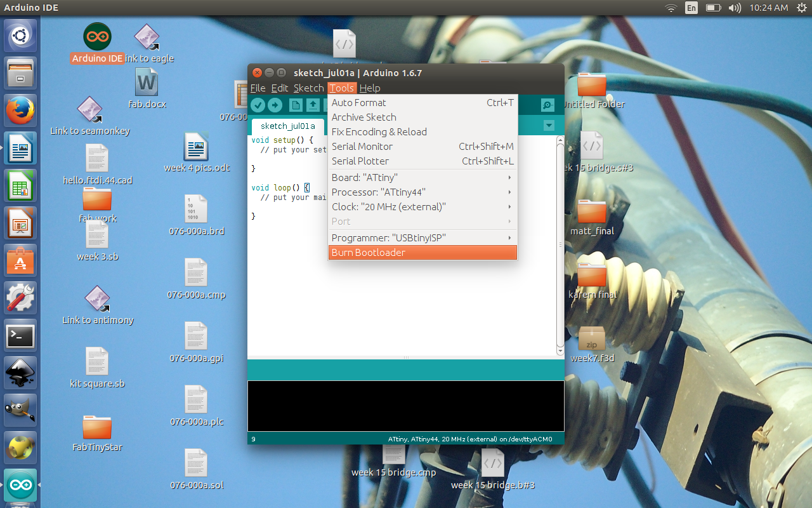Close the highlighted Tools menu
The height and width of the screenshot is (508, 812).
pyautogui.click(x=342, y=88)
